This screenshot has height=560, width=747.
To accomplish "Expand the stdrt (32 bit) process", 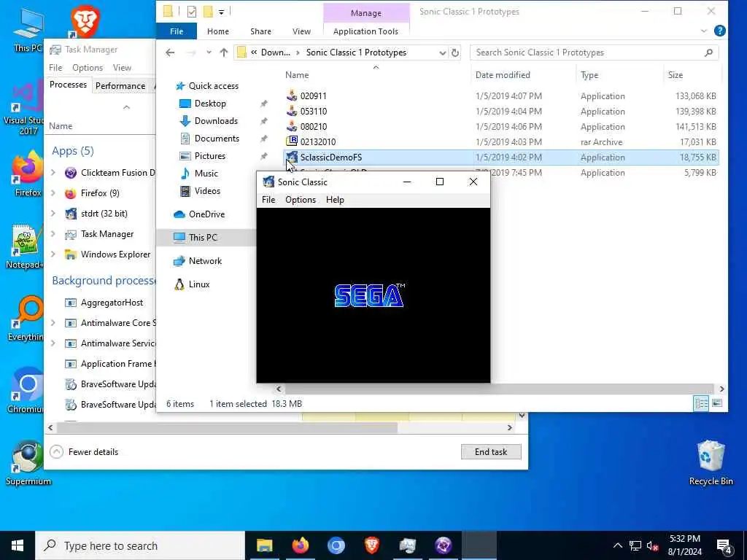I will point(53,214).
